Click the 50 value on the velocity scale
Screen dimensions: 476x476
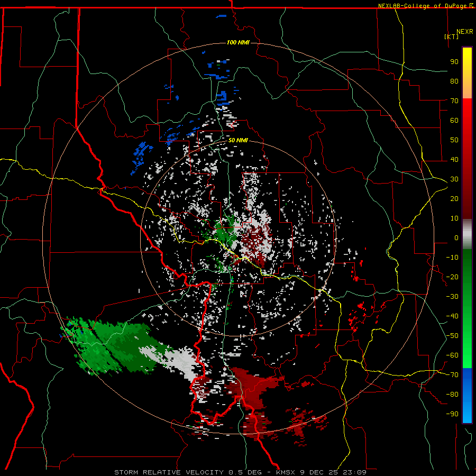point(454,140)
